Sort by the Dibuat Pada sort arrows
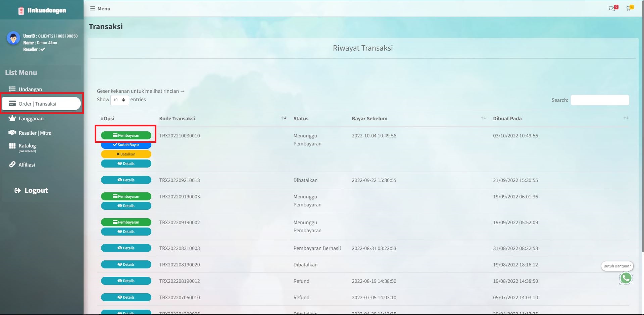644x315 pixels. 626,118
